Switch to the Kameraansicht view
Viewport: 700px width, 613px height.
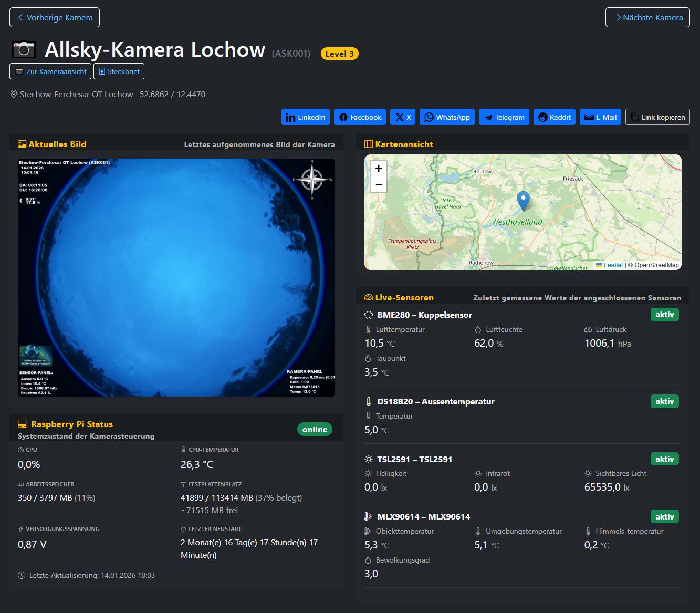(50, 71)
